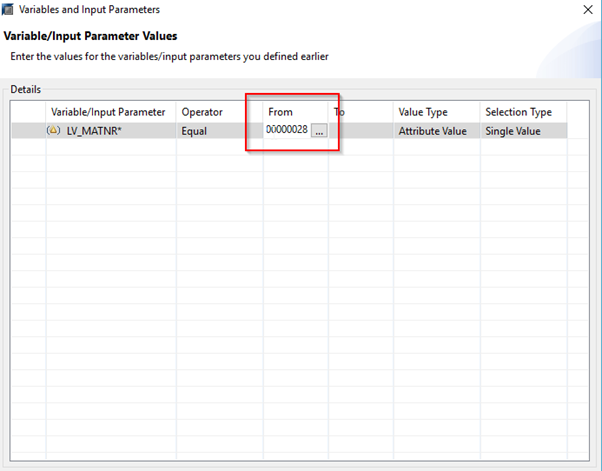Select the Attribute Value cell
This screenshot has height=471, width=602.
(437, 131)
